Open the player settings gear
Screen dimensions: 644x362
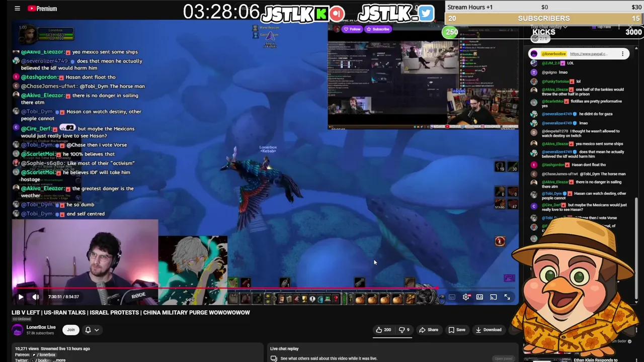[x=466, y=297]
